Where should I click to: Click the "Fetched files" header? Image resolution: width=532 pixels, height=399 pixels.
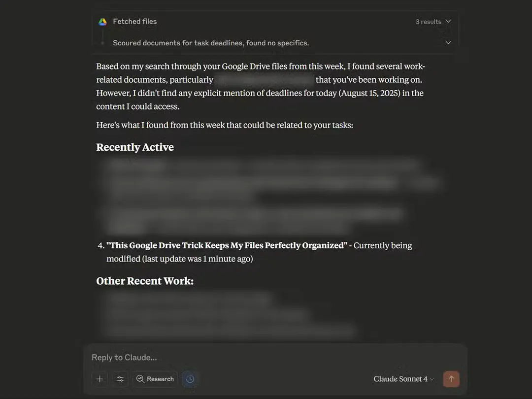[x=135, y=21]
